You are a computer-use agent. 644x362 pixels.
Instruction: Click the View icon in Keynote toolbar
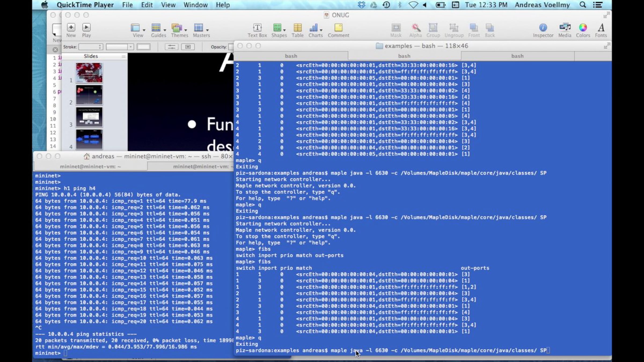[135, 27]
